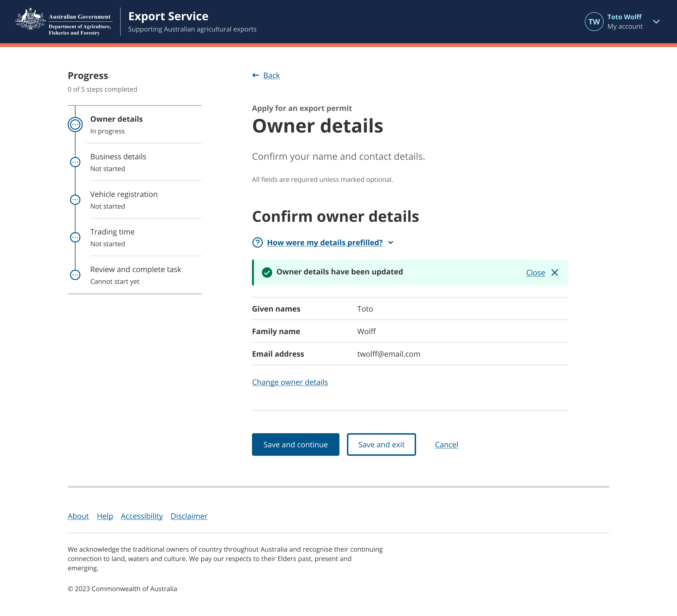Open Change owner details link
677x616 pixels.
pyautogui.click(x=290, y=382)
